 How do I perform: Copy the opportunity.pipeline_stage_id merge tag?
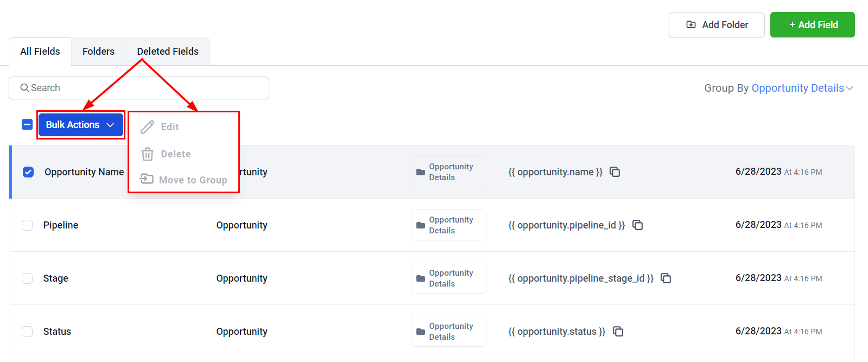tap(666, 278)
